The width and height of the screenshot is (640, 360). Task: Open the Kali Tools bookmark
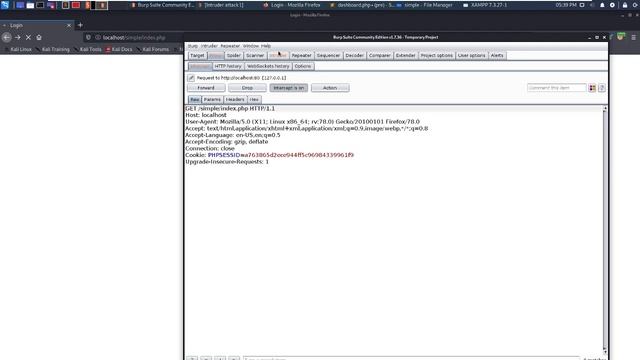click(x=88, y=49)
